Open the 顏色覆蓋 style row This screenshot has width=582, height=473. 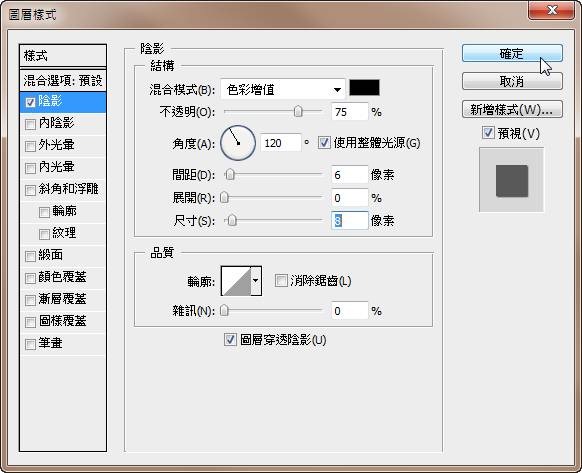(63, 277)
